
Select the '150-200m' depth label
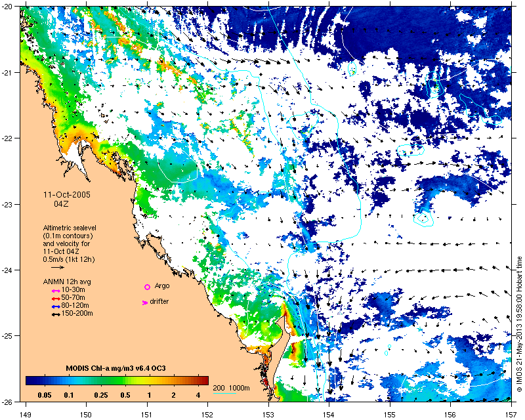pyautogui.click(x=77, y=314)
